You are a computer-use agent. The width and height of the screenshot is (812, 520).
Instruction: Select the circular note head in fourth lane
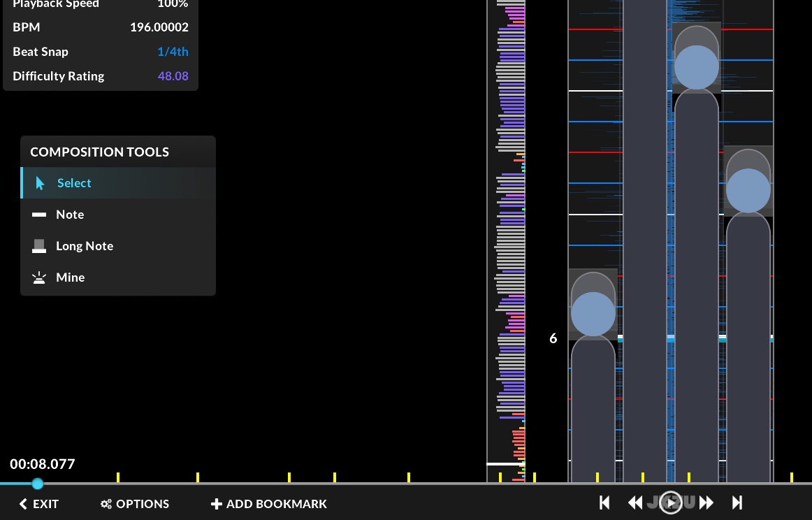[x=748, y=191]
